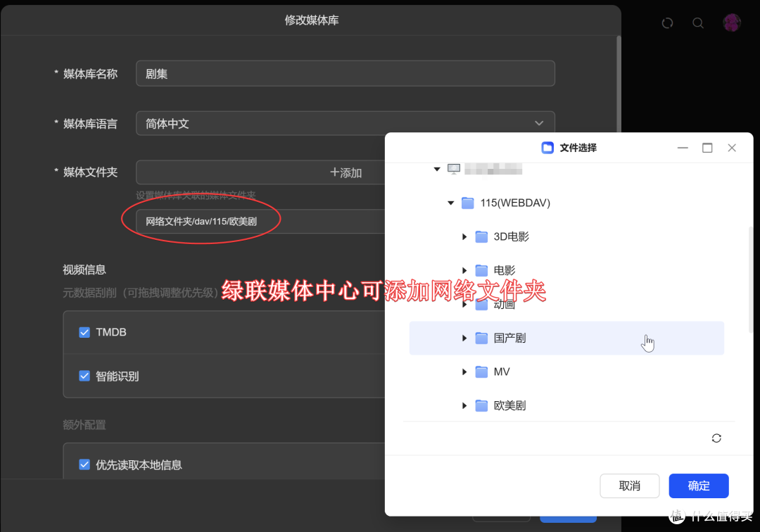Open the 媒体库语言 dropdown

coord(345,123)
